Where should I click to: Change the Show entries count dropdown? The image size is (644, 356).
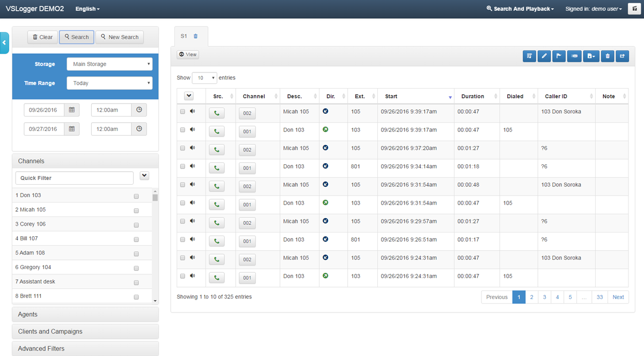(x=204, y=78)
